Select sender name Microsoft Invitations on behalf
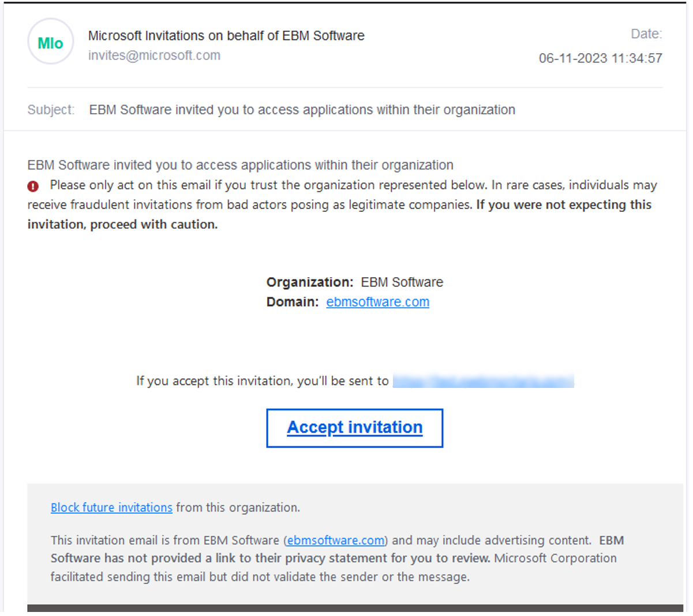693x616 pixels. tap(226, 36)
